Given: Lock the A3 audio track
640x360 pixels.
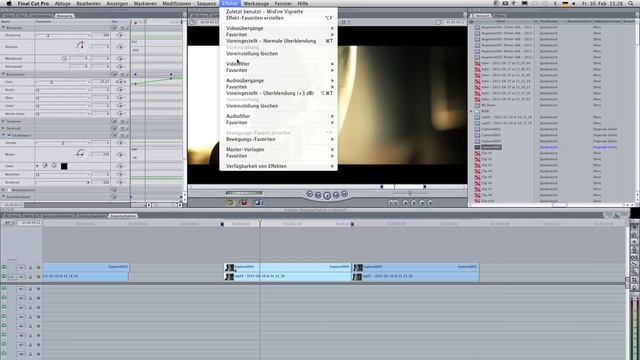Looking at the screenshot, I should point(30,308).
